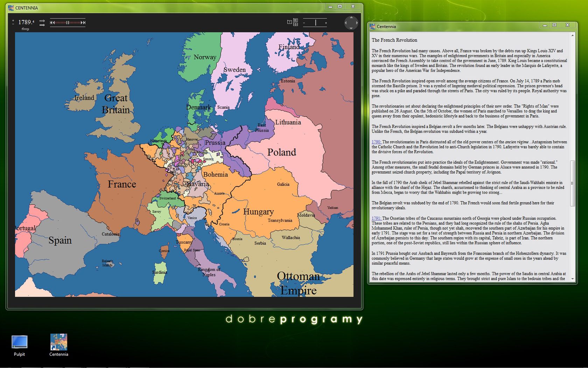Click The French Revolution heading
588x368 pixels.
point(394,40)
